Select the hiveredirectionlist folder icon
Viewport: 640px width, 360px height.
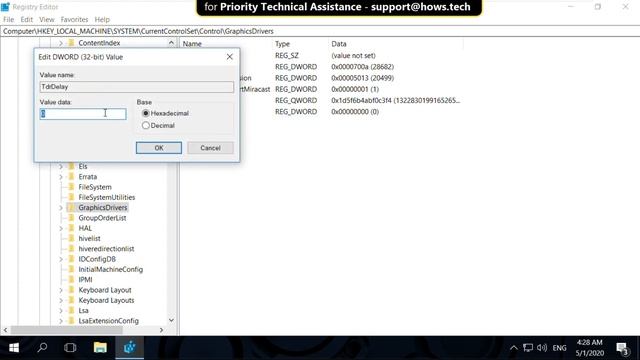(x=71, y=249)
